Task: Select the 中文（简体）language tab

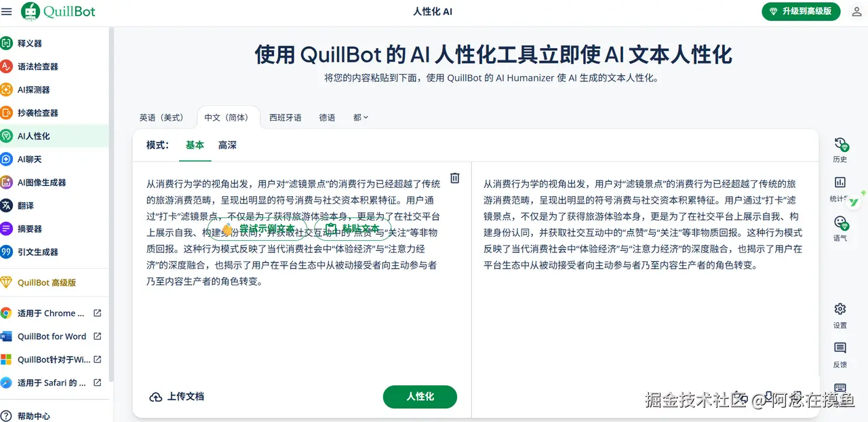Action: click(229, 117)
